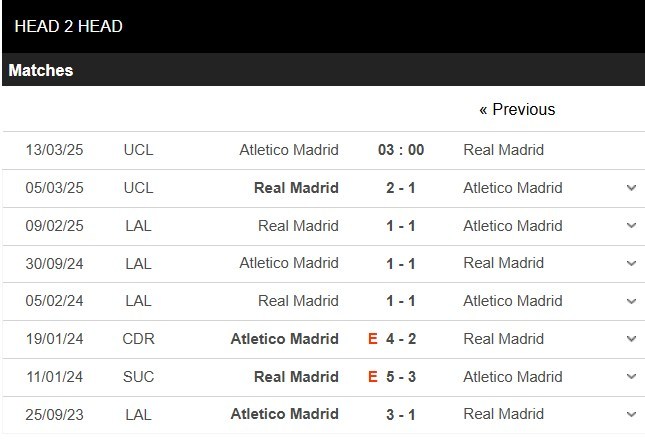Expand the 05/02/24 LAL match chevron
645x442 pixels.
(631, 301)
